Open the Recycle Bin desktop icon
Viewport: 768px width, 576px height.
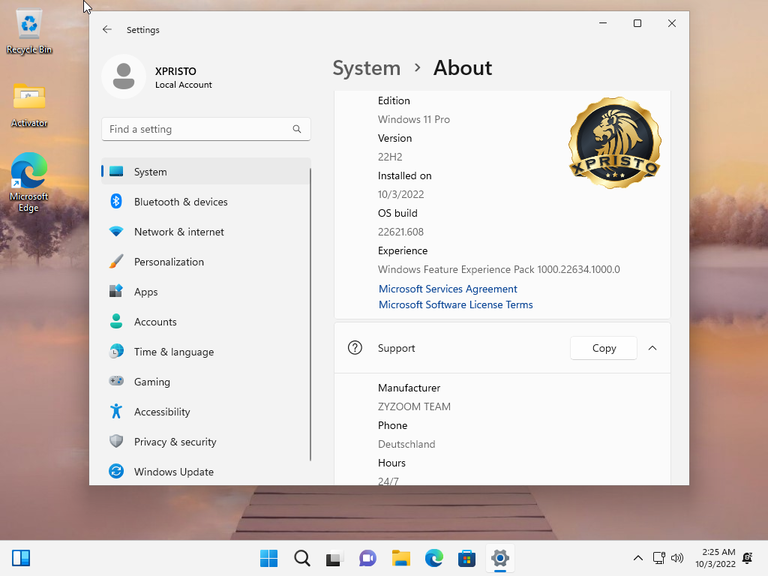point(29,32)
